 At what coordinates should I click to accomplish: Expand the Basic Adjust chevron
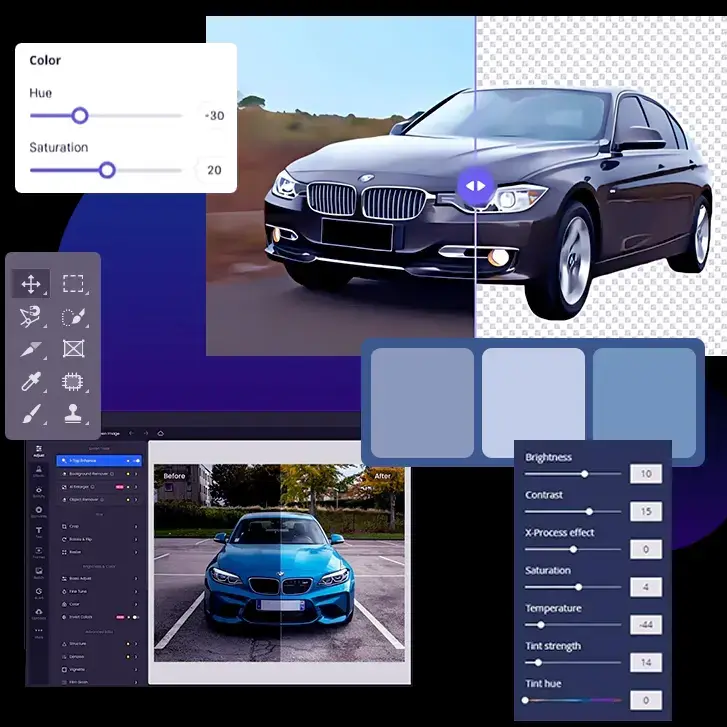click(x=136, y=579)
